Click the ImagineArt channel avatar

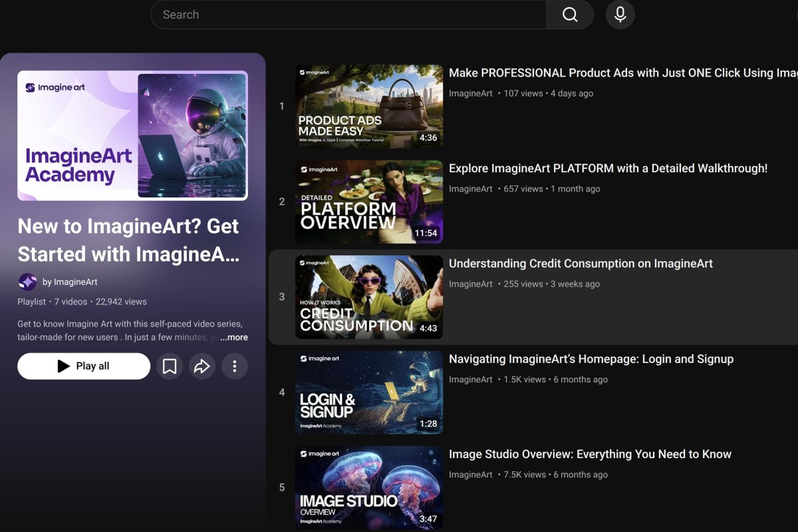(27, 282)
